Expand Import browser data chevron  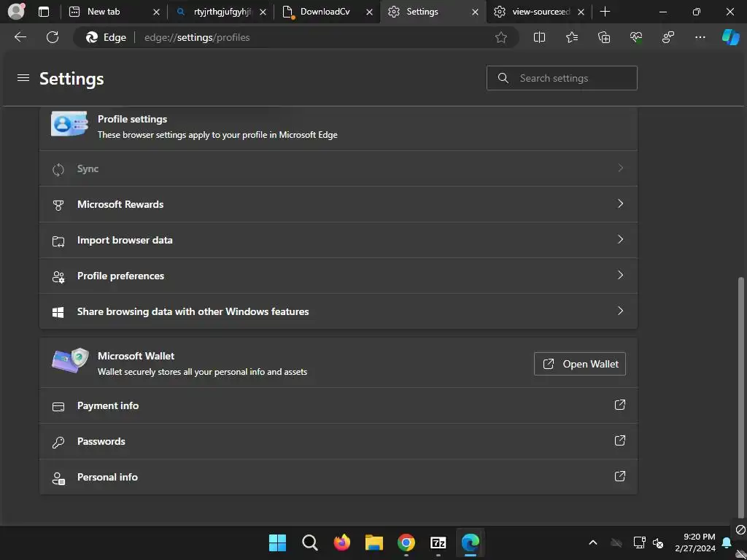(x=620, y=239)
